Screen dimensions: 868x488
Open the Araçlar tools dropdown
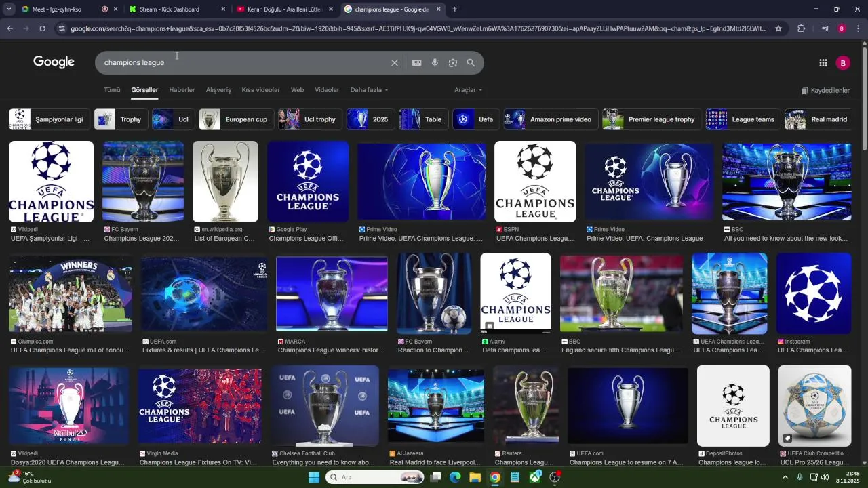click(468, 90)
